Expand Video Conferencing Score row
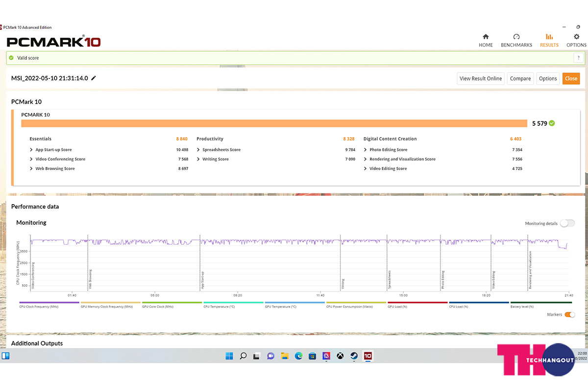Image resolution: width=588 pixels, height=392 pixels. pyautogui.click(x=31, y=159)
